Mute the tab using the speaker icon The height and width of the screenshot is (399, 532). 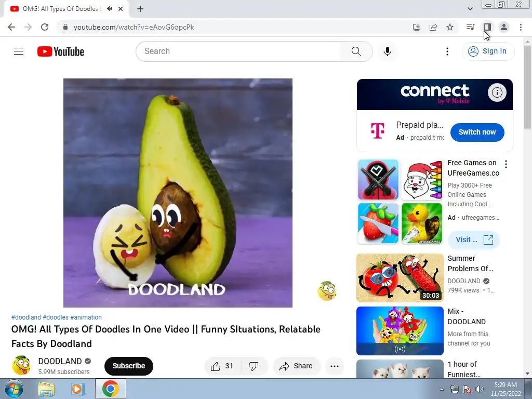[109, 9]
